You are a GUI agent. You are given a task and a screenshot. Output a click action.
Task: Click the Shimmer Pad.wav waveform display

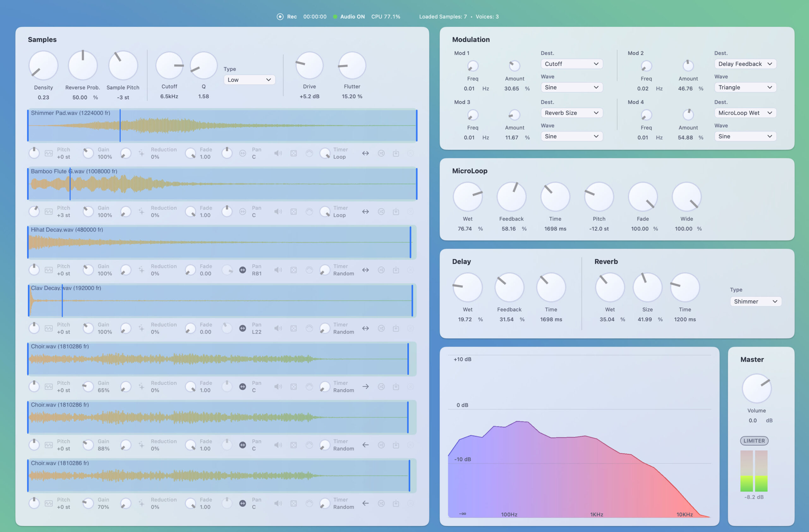(222, 125)
